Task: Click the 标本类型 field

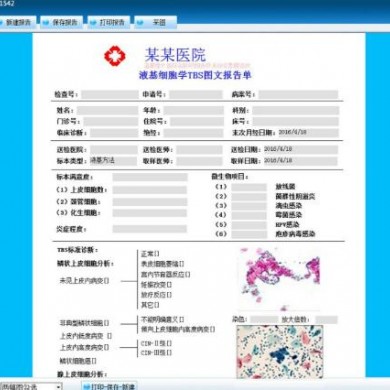Action: pos(113,161)
